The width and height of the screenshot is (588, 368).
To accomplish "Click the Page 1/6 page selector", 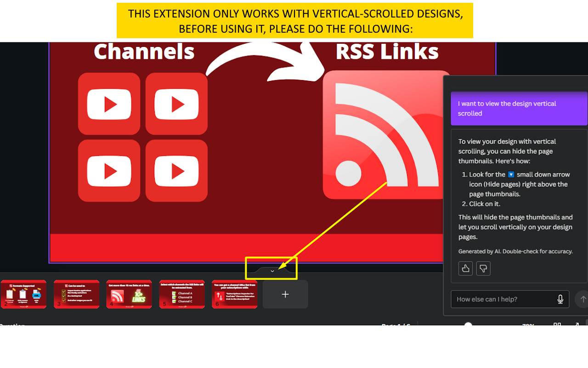I will tap(396, 326).
